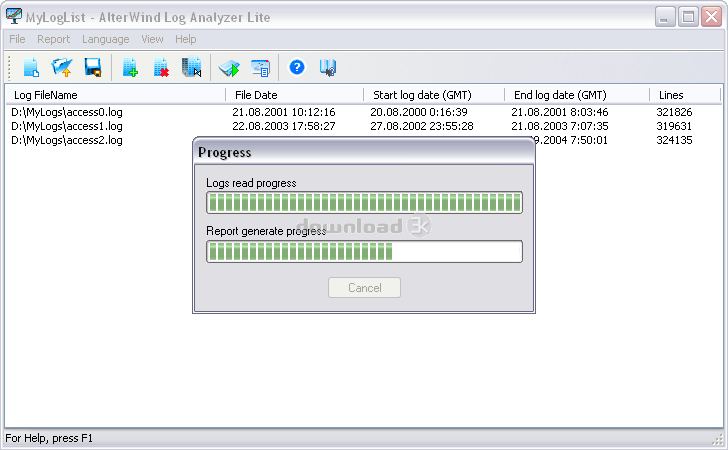Click lines value 321826
The image size is (728, 450).
coord(674,112)
